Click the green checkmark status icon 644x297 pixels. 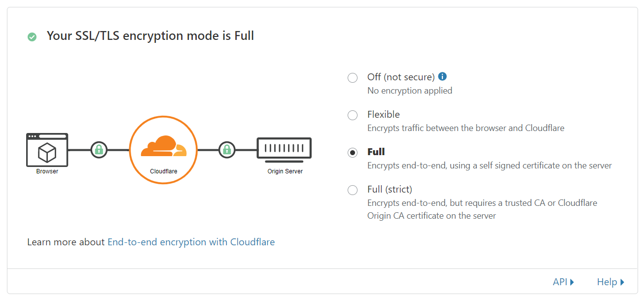(x=32, y=36)
